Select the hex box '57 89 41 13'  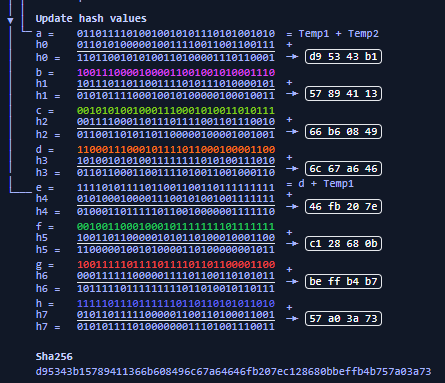pos(343,94)
